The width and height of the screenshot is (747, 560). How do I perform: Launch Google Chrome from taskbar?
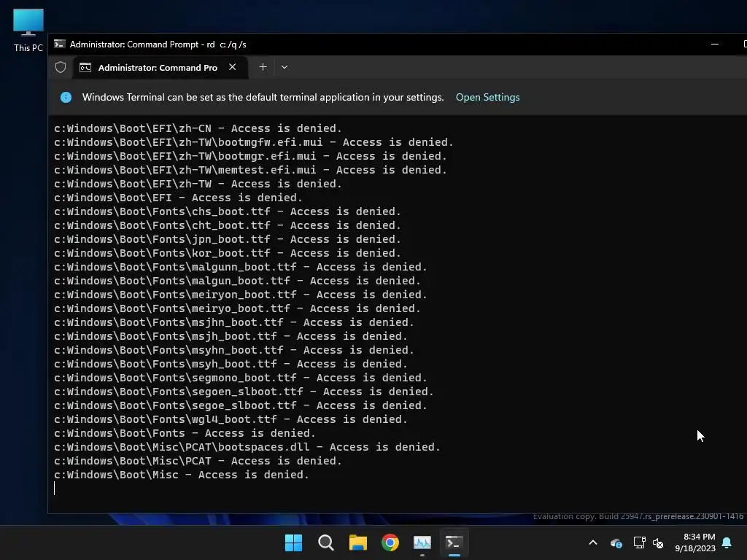coord(390,542)
